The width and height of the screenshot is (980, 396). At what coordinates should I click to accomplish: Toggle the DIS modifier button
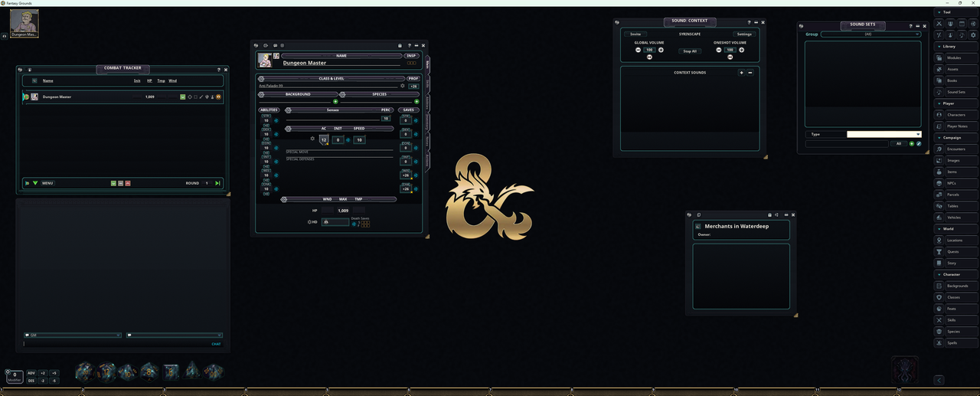pyautogui.click(x=31, y=381)
